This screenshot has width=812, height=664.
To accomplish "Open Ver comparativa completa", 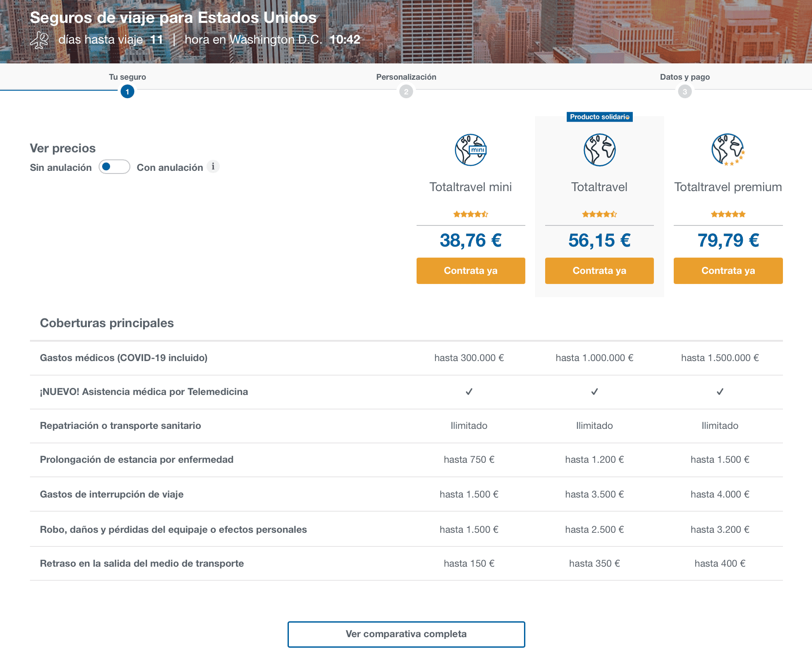I will coord(406,634).
